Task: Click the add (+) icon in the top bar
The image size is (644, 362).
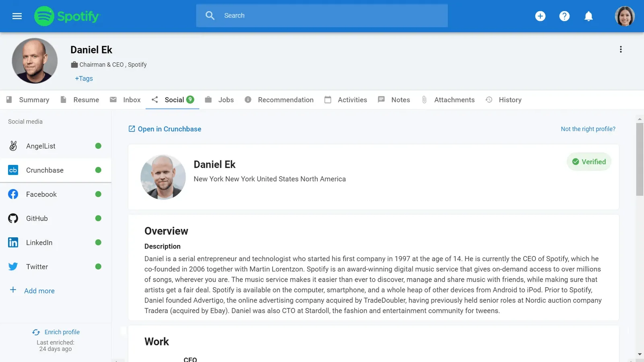Action: click(540, 16)
